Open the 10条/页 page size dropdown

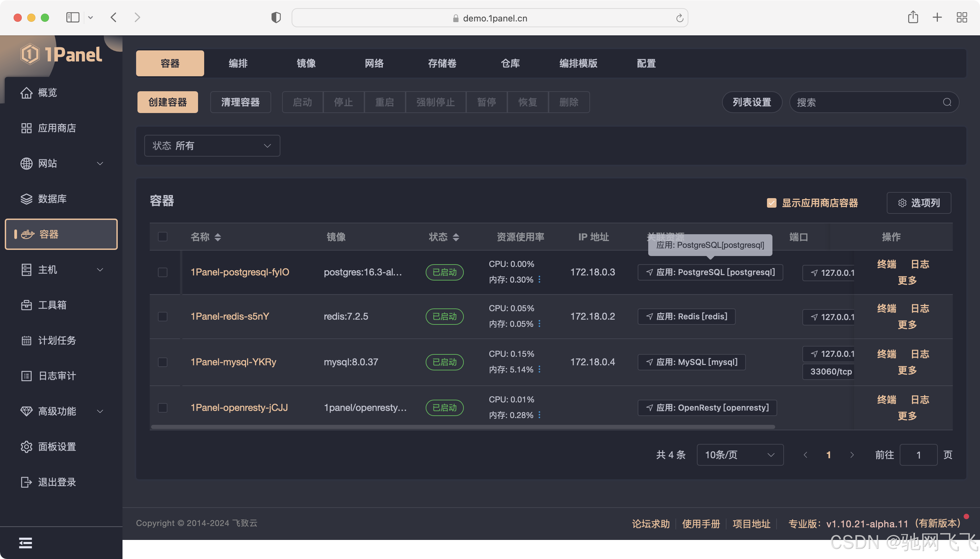click(x=740, y=455)
